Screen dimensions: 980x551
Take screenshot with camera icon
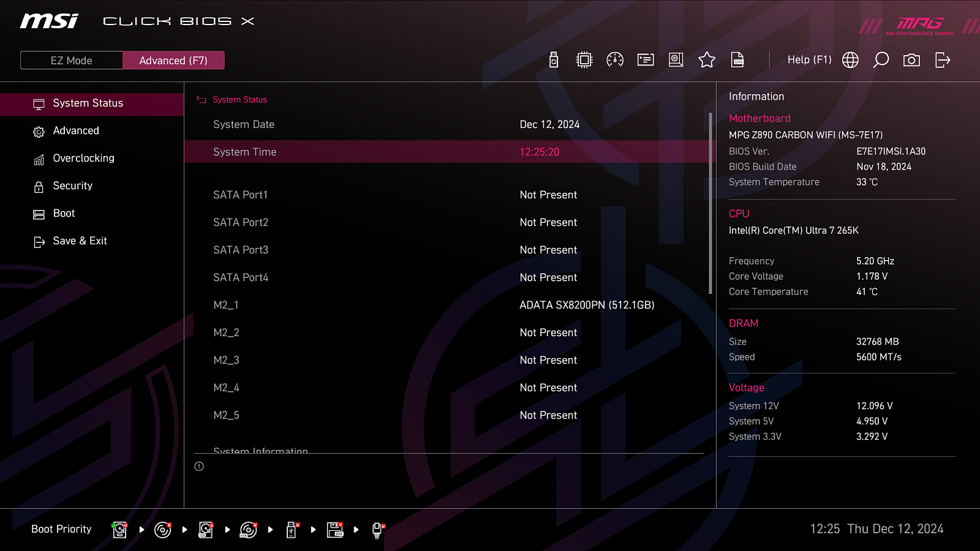[x=911, y=60]
